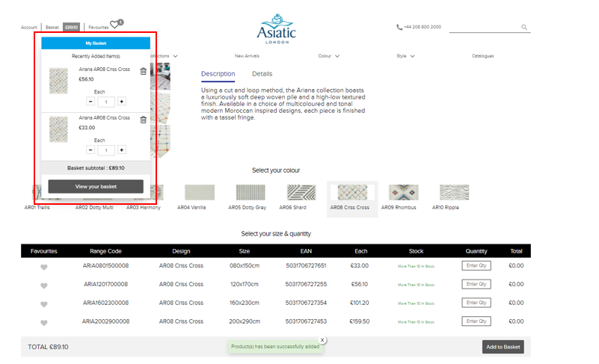599x364 pixels.
Task: Expand the Colour menu
Action: 328,56
